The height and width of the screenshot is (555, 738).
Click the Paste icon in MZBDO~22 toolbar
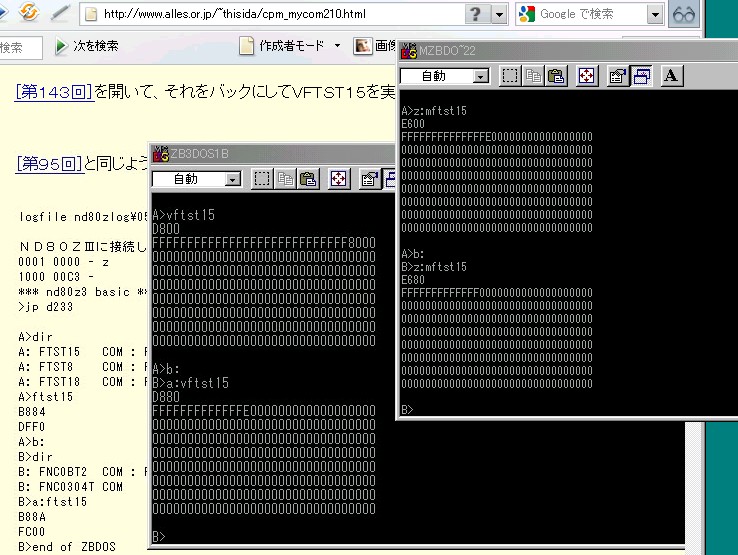(556, 76)
